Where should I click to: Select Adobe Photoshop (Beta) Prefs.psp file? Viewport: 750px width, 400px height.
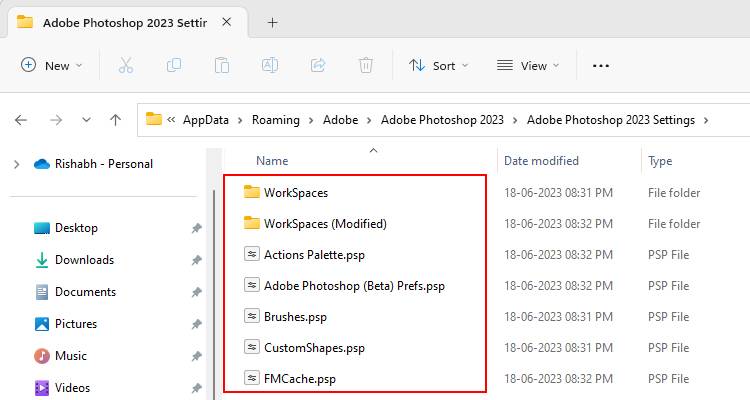pos(355,286)
